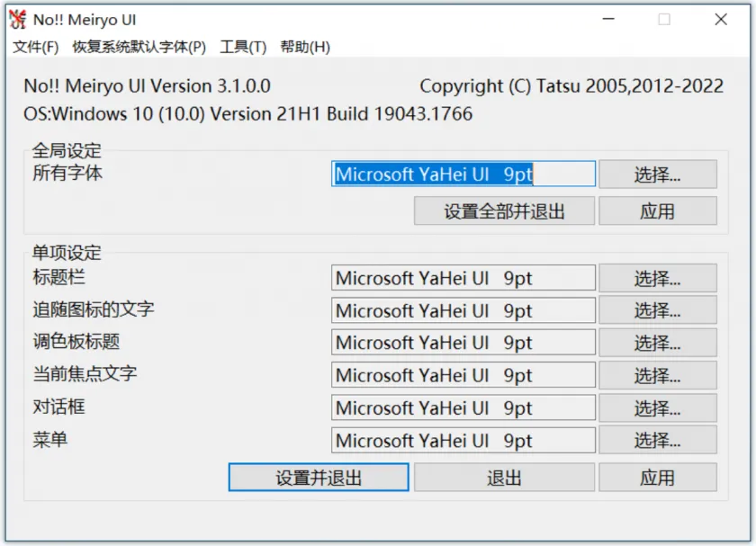Click 应用 in the 单项设定 group
756x546 pixels.
[x=658, y=478]
